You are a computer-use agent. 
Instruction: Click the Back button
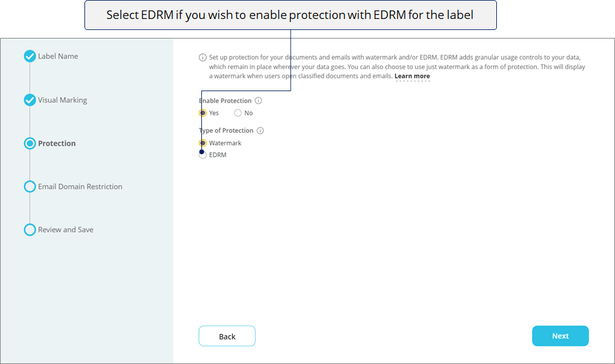tap(227, 336)
